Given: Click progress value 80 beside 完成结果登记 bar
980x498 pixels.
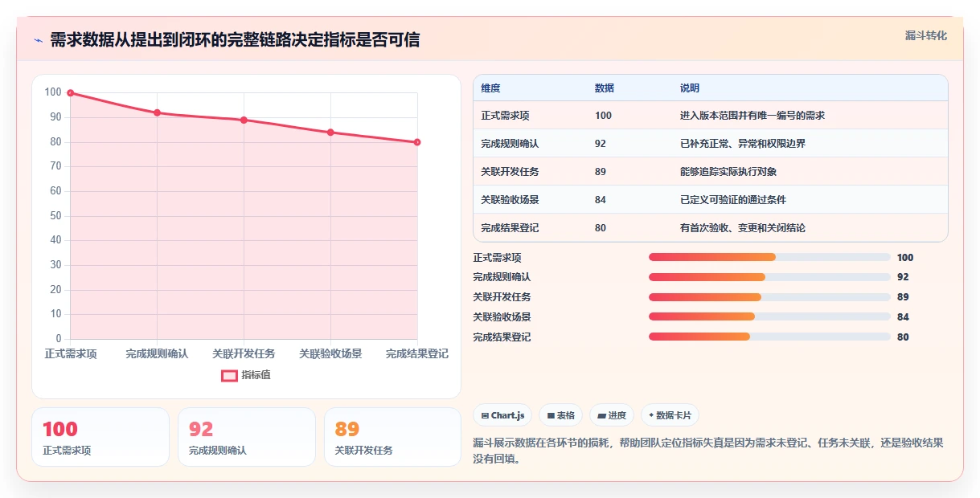Looking at the screenshot, I should (903, 337).
